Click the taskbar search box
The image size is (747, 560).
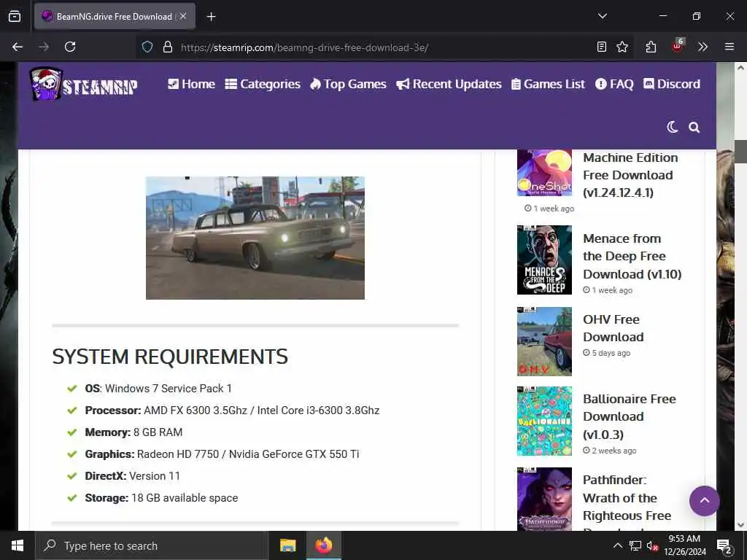[152, 545]
